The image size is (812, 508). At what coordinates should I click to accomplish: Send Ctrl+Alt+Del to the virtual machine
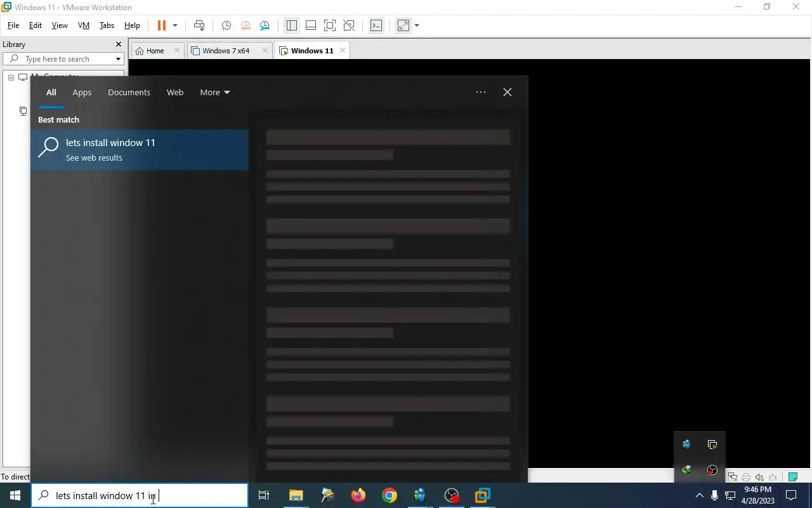pyautogui.click(x=199, y=25)
